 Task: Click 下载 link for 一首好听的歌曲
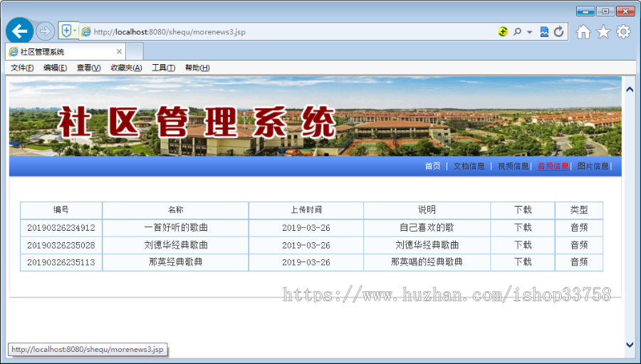(x=523, y=227)
